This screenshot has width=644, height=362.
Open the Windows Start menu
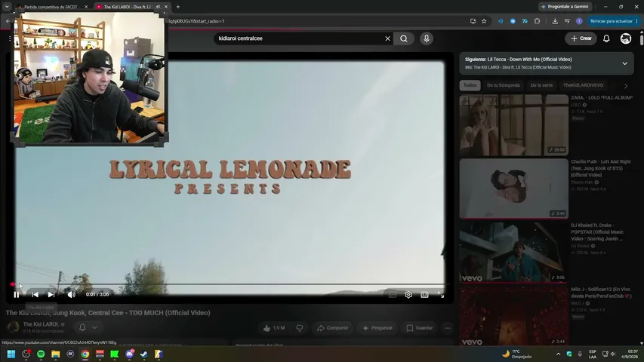click(x=11, y=354)
